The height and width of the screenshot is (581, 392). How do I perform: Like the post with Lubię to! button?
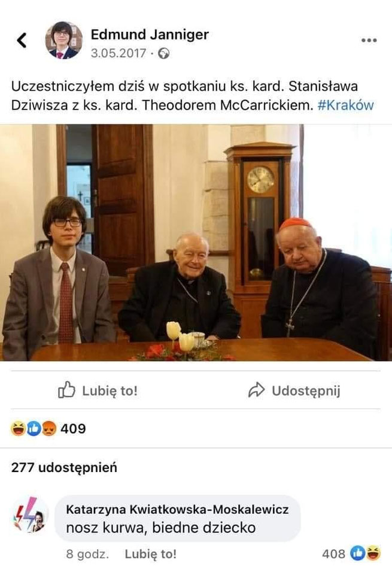coord(98,390)
